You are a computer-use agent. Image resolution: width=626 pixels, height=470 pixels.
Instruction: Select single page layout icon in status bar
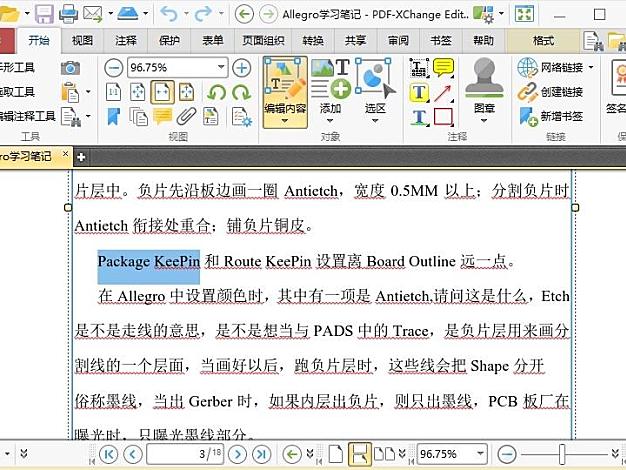336,454
